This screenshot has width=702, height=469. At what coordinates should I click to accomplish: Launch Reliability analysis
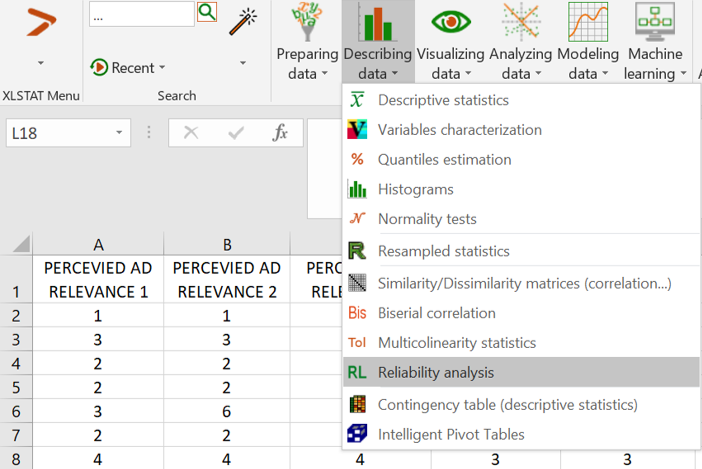coord(521,372)
